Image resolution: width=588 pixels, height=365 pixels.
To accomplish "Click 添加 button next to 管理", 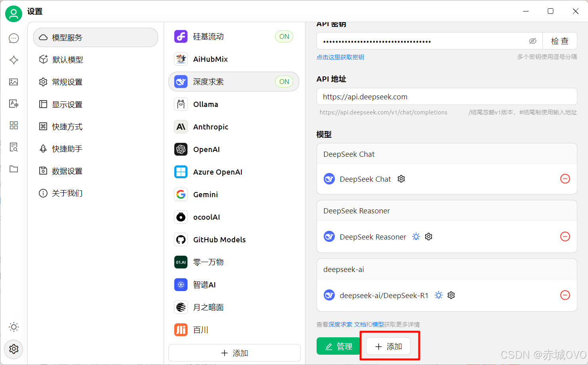I will (x=388, y=346).
